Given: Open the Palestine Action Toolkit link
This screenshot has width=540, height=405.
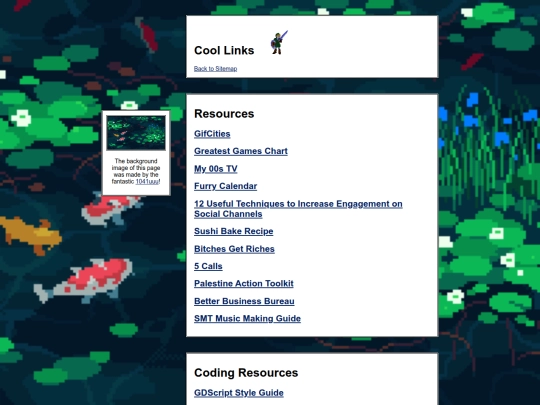Looking at the screenshot, I should click(243, 283).
